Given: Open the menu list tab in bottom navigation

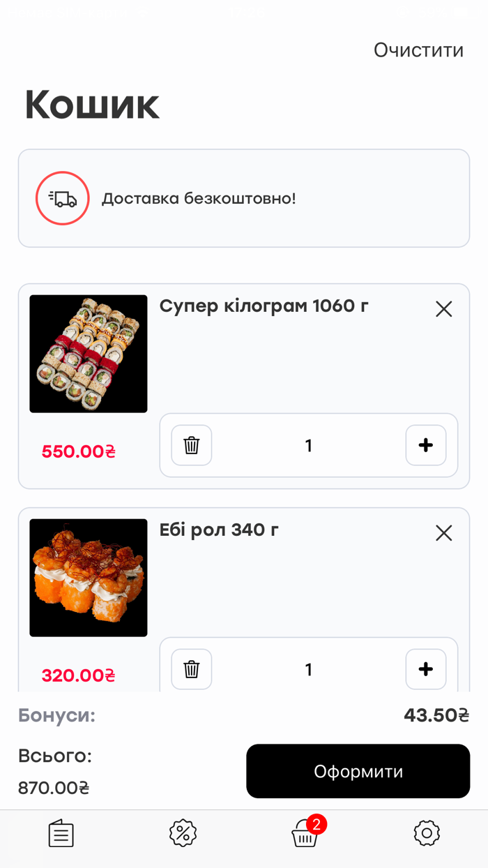Looking at the screenshot, I should pyautogui.click(x=61, y=833).
